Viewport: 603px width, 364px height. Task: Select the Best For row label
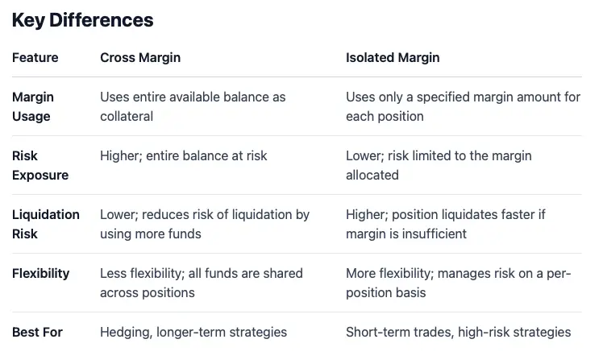[x=37, y=332]
